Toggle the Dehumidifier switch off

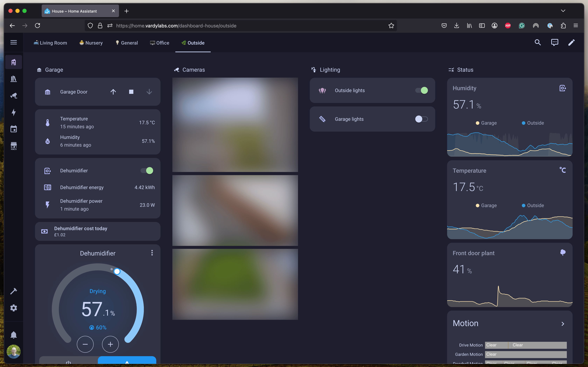click(x=147, y=171)
